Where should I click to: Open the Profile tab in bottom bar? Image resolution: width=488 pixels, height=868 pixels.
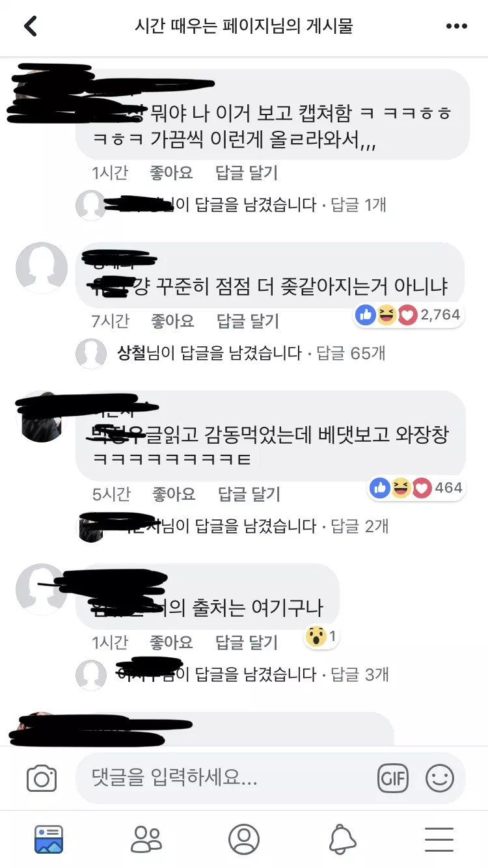tap(244, 839)
